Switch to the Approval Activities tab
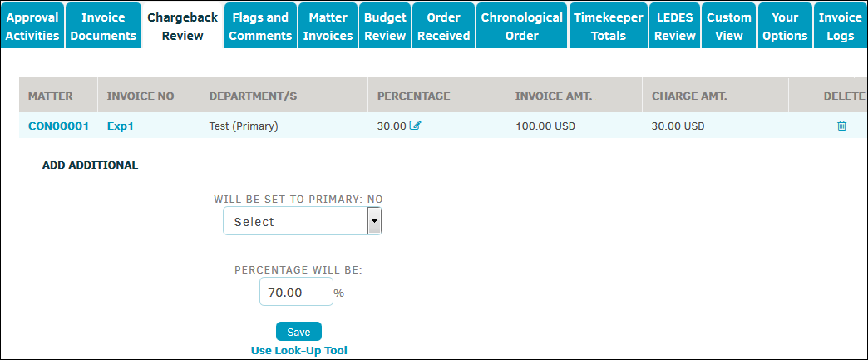 point(32,26)
